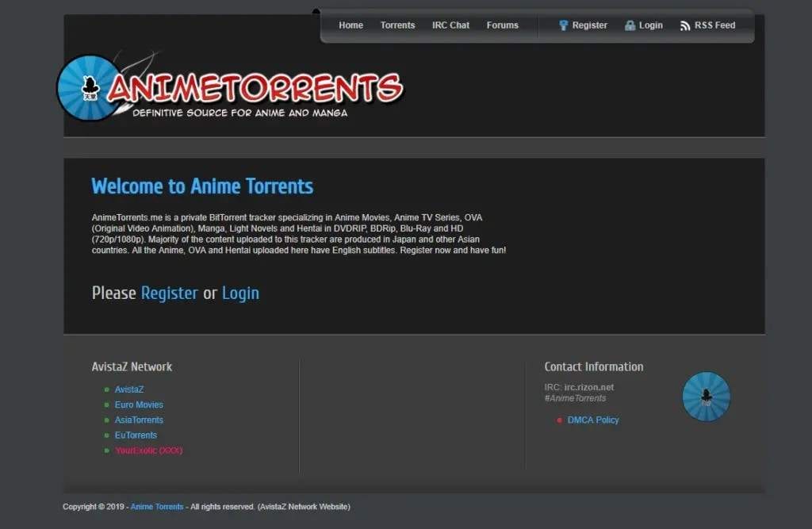812x529 pixels.
Task: Click the Anime Torrents link in copyright footer
Action: click(x=157, y=507)
